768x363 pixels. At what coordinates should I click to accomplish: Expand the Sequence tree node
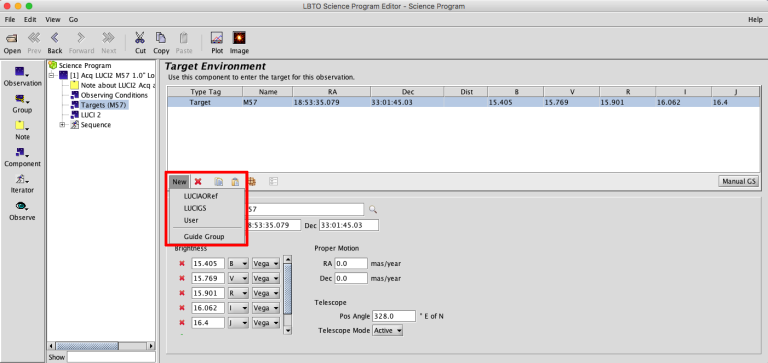click(x=62, y=125)
